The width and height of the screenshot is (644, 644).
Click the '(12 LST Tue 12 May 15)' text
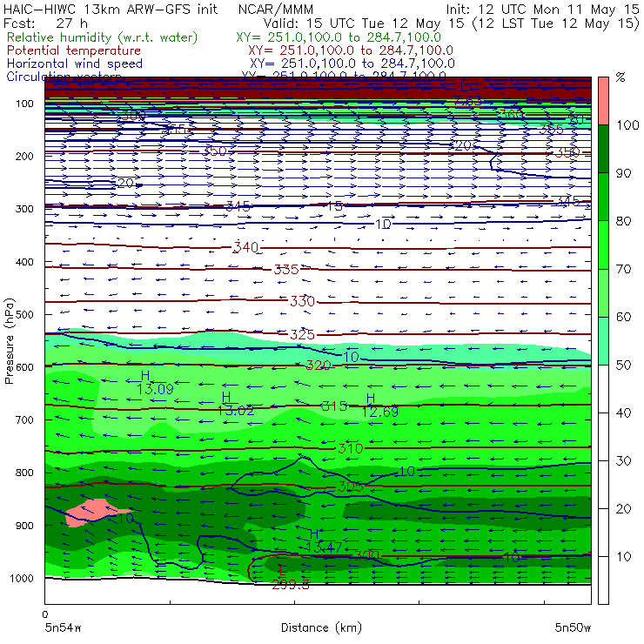tap(556, 23)
